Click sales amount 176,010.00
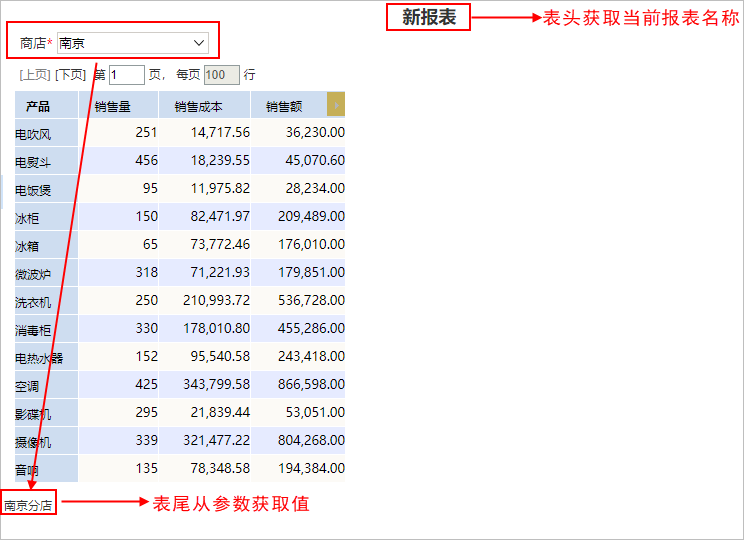The width and height of the screenshot is (744, 540). click(311, 244)
